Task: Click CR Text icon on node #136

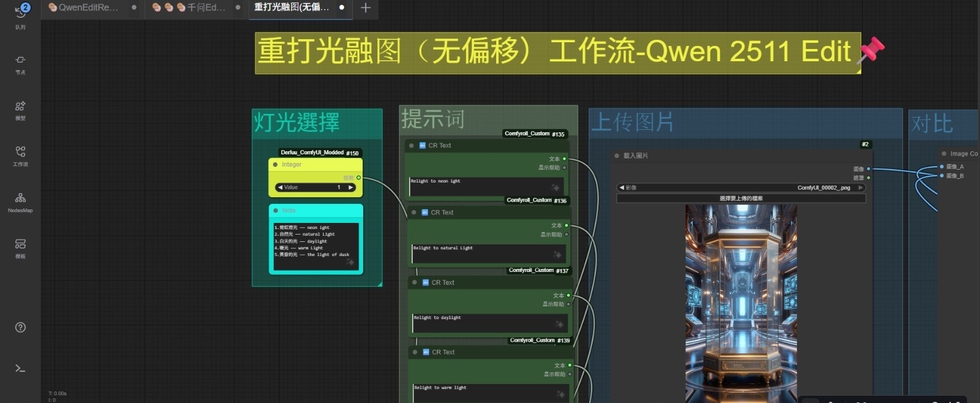Action: coord(425,213)
